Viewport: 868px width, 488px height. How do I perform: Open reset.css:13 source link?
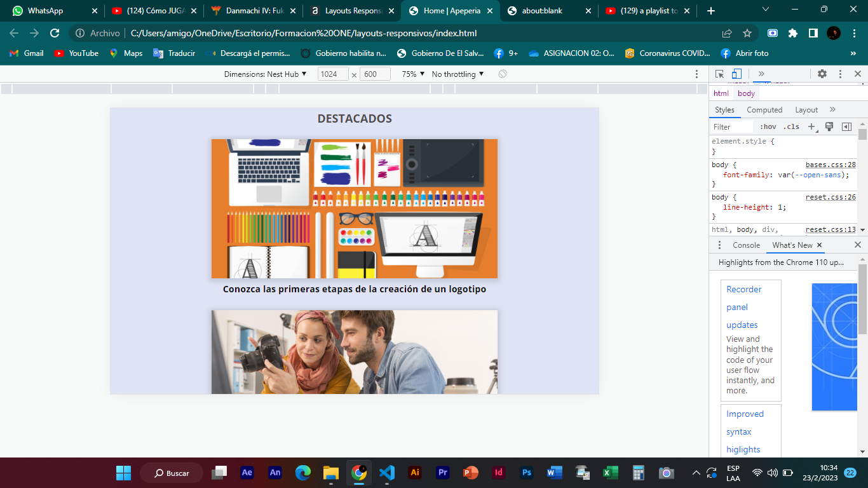click(x=831, y=229)
